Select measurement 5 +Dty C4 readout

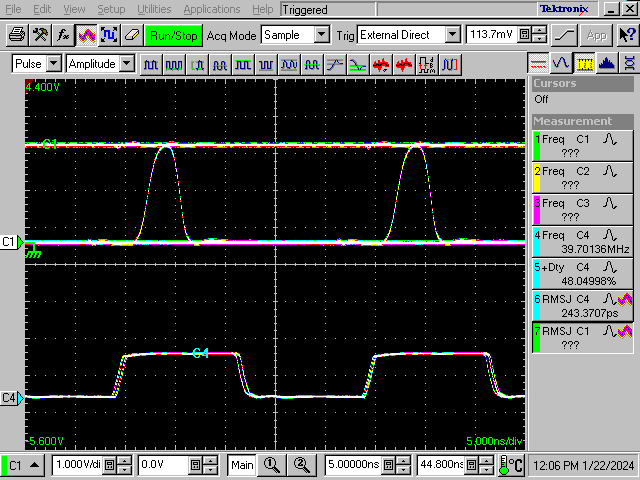582,273
